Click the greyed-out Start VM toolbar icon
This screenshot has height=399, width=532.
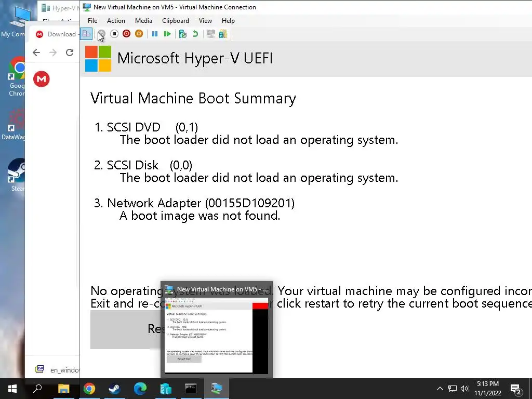point(101,34)
